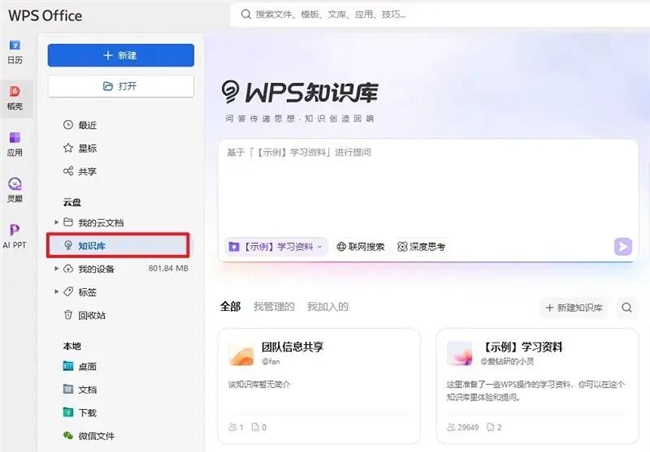Click the 新建知识库 button
This screenshot has height=452, width=650.
point(574,307)
